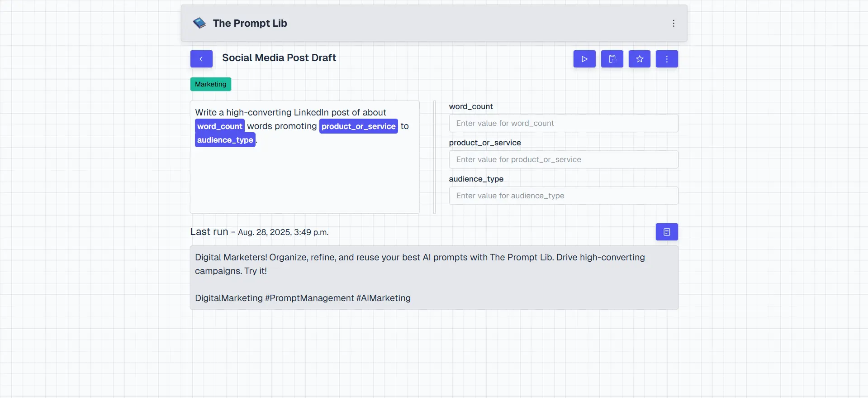Select the audience_type variable chip
This screenshot has width=868, height=398.
[x=225, y=140]
